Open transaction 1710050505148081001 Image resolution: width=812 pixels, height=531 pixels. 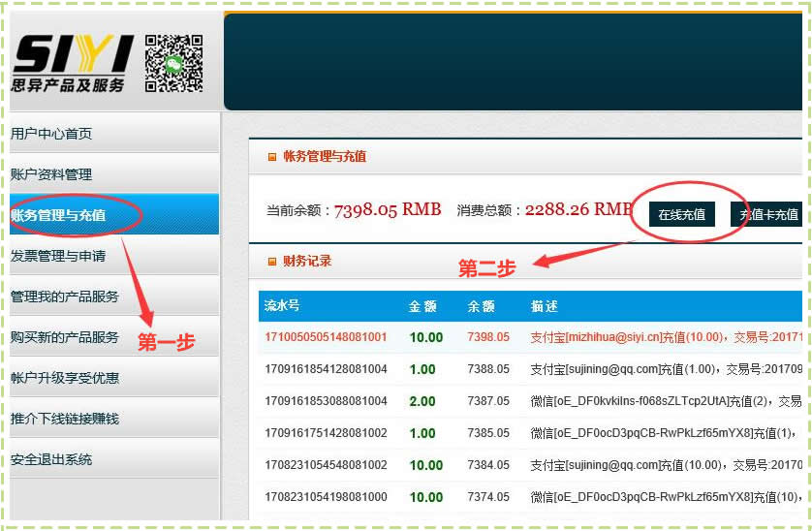point(326,337)
